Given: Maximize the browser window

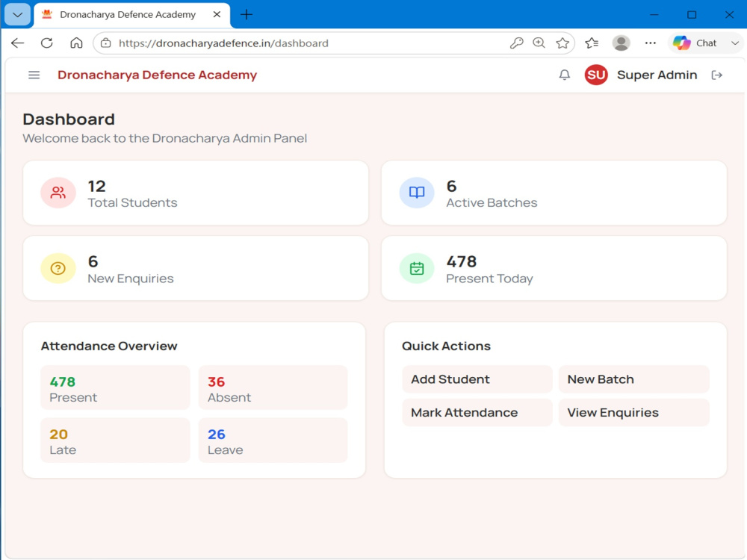Looking at the screenshot, I should pos(692,15).
